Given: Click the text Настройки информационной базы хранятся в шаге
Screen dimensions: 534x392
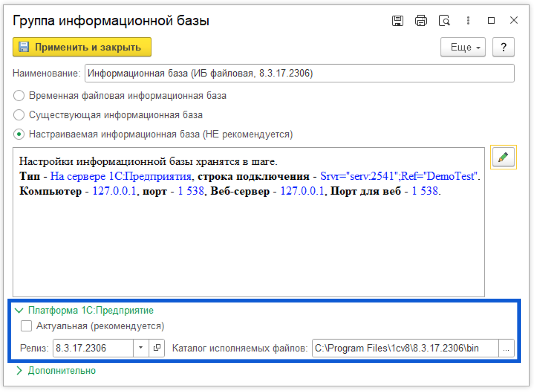Looking at the screenshot, I should point(148,161).
